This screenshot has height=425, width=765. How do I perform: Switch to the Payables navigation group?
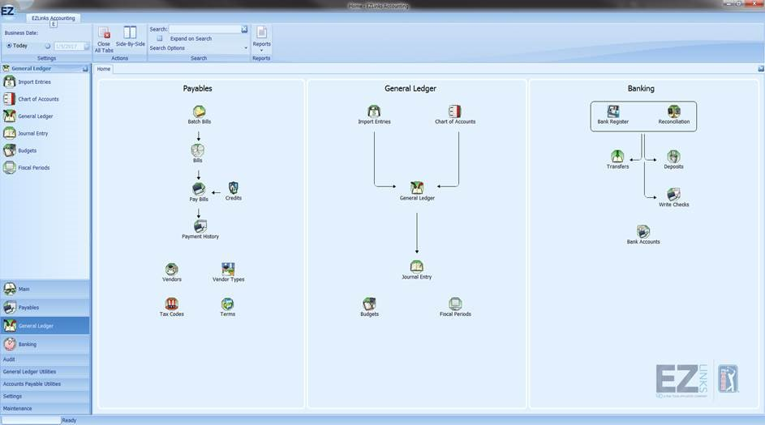(x=45, y=307)
